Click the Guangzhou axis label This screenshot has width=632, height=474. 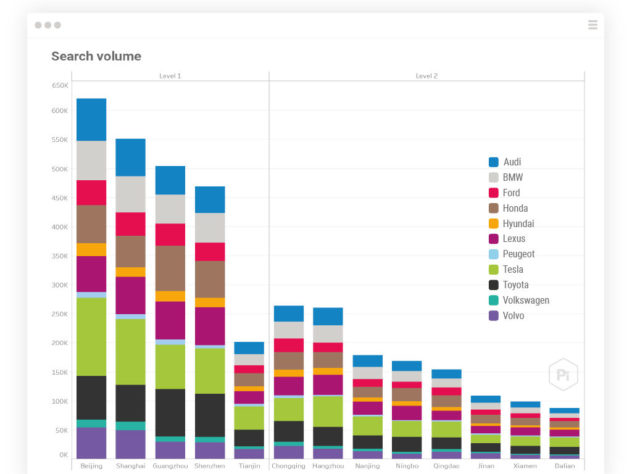(x=170, y=466)
